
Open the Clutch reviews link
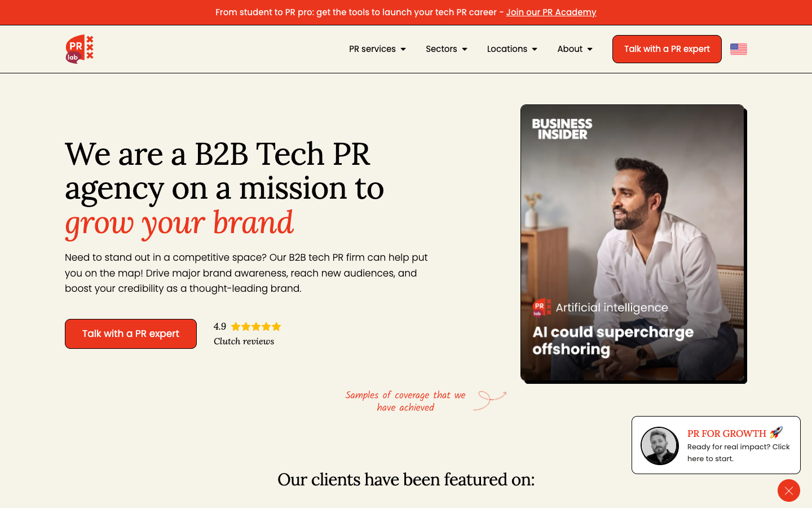pos(244,341)
